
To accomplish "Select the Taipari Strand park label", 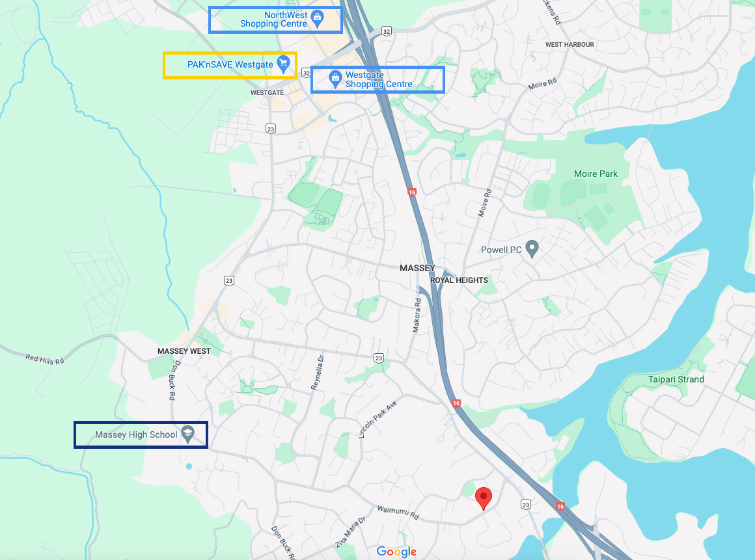I will click(x=676, y=379).
